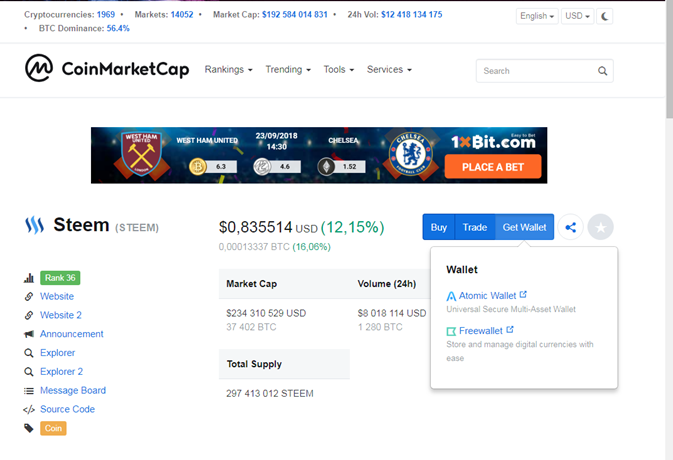Image resolution: width=673 pixels, height=460 pixels.
Task: Click list icon beside Message Board
Action: coord(29,390)
